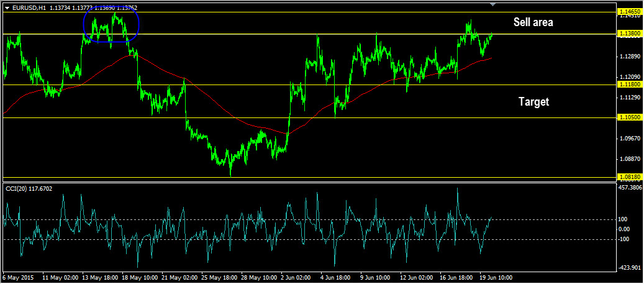Click the 1.11290 value on price axis

click(x=632, y=98)
